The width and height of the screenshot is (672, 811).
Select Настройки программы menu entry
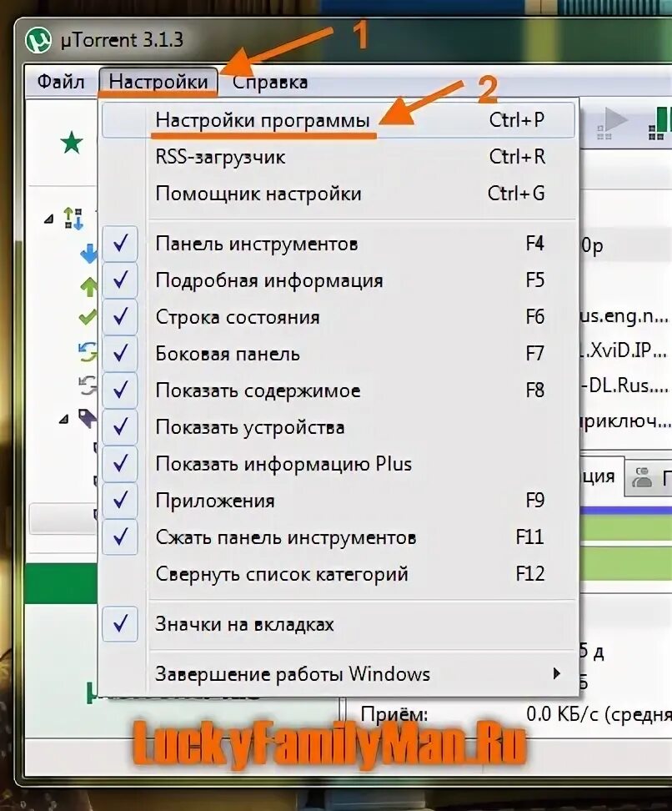coord(338,120)
